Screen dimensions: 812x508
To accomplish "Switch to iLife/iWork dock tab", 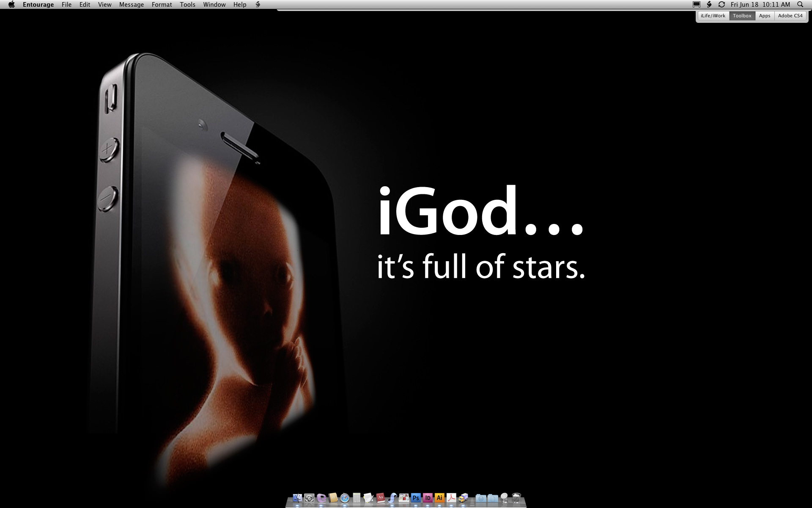I will [713, 16].
